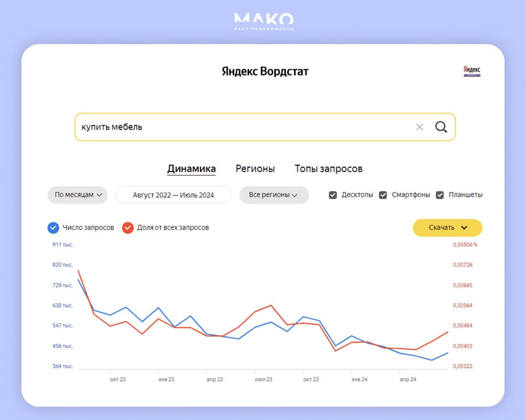
Task: Click the апр 23 timeline marker
Action: [x=215, y=379]
